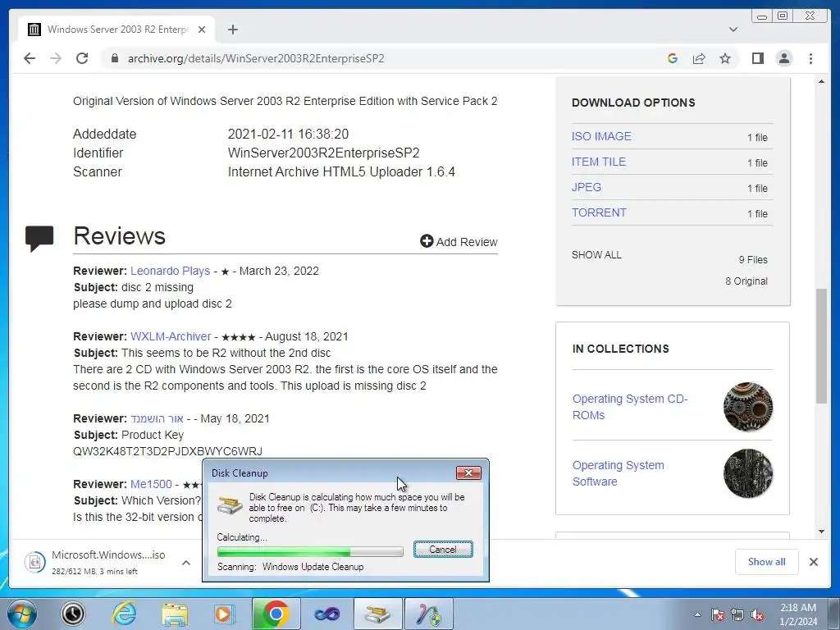
Task: Click the Add Review link
Action: point(459,242)
